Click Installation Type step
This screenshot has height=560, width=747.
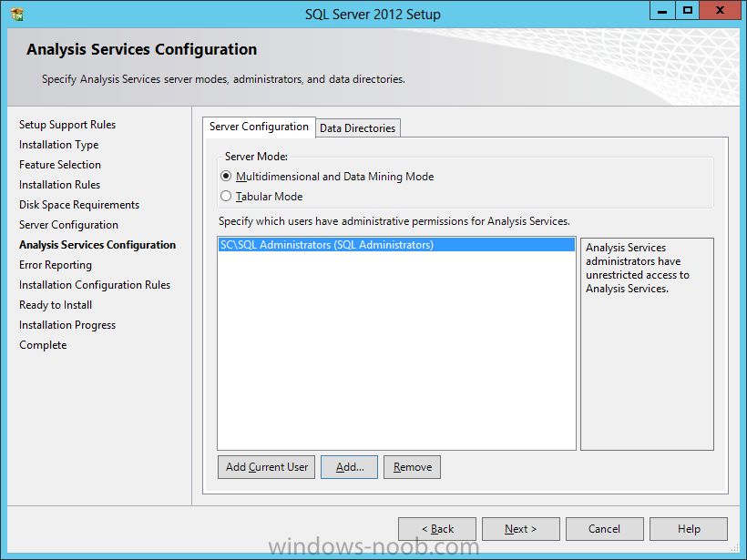pos(58,145)
